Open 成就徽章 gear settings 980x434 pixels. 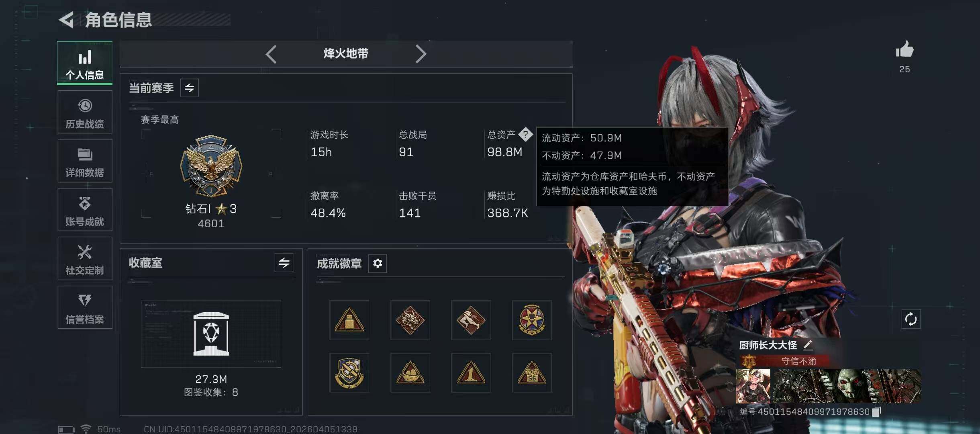coord(378,263)
